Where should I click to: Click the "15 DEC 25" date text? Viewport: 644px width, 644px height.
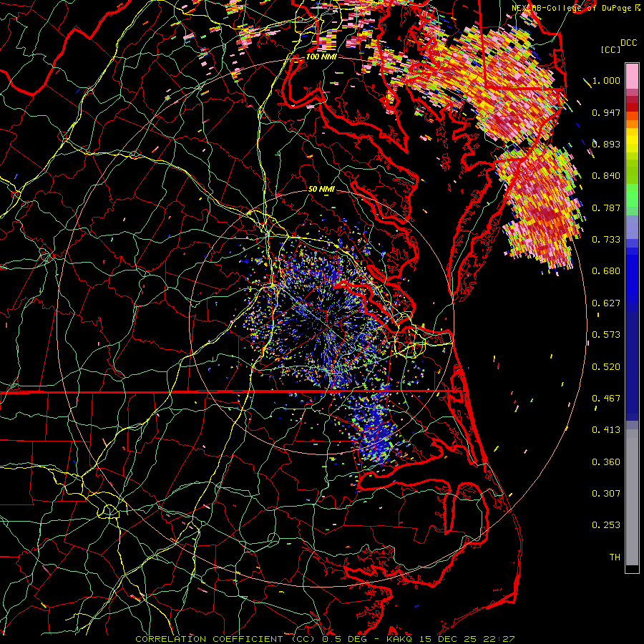pyautogui.click(x=449, y=639)
